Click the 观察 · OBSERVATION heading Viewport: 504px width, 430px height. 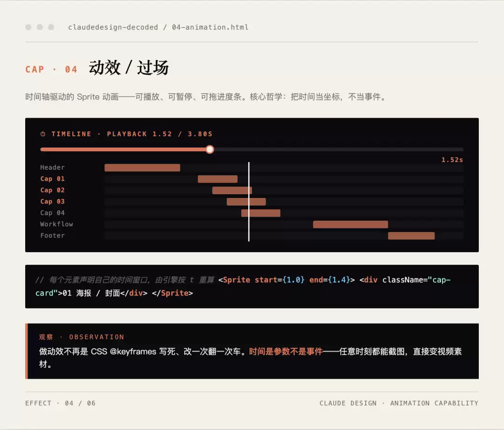tap(82, 337)
